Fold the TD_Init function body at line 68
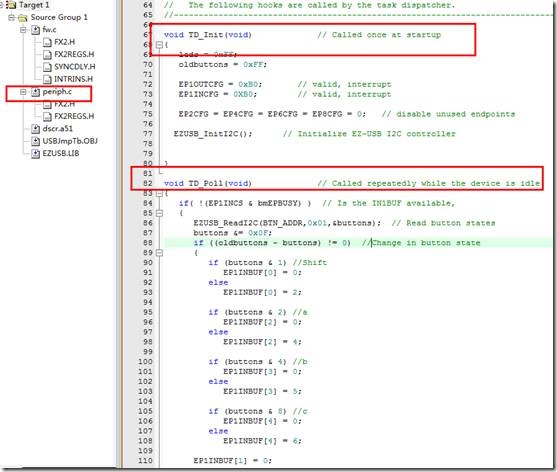 click(159, 45)
